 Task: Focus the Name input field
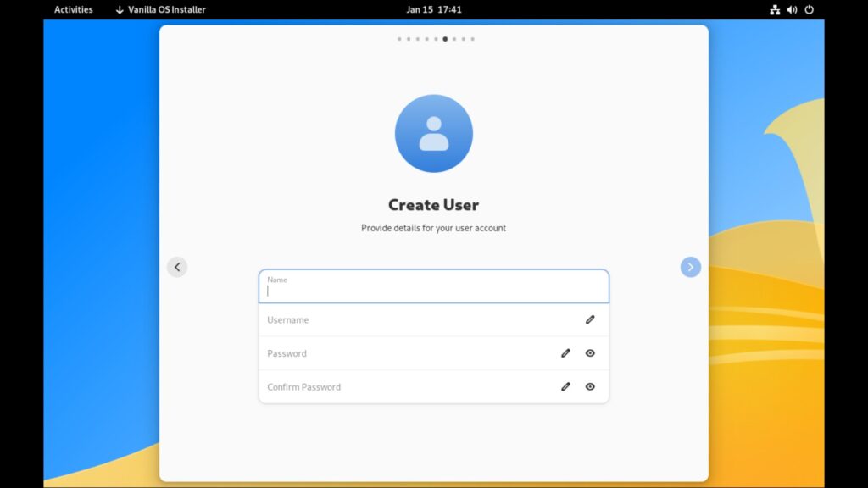click(433, 286)
